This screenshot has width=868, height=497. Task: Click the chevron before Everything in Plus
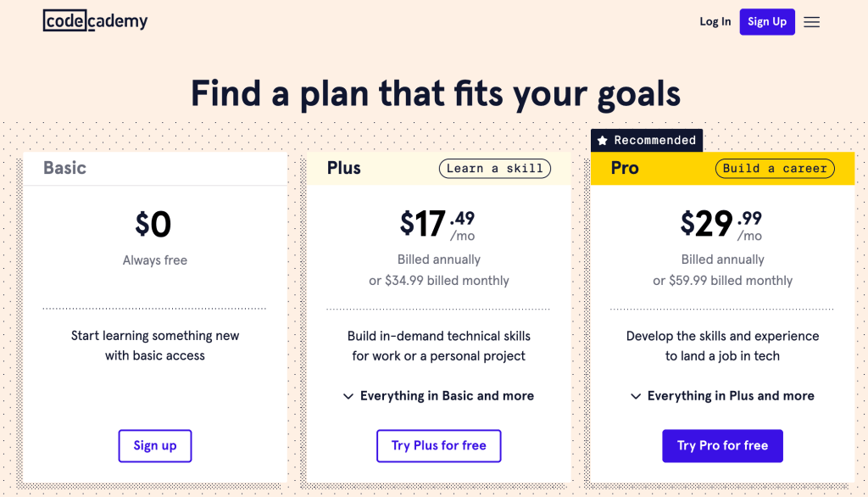point(636,396)
